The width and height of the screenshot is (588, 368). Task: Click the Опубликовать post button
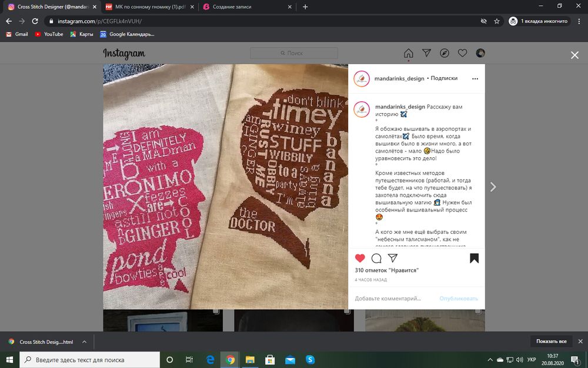click(459, 299)
